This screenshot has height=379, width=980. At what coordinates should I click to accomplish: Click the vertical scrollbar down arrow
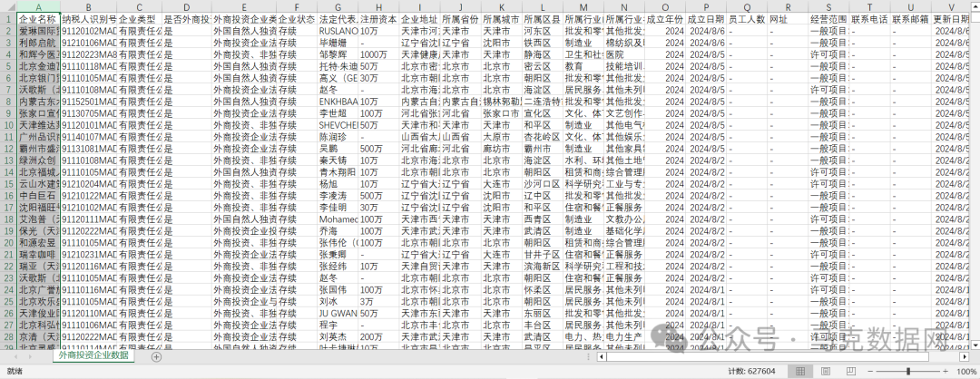[975, 344]
